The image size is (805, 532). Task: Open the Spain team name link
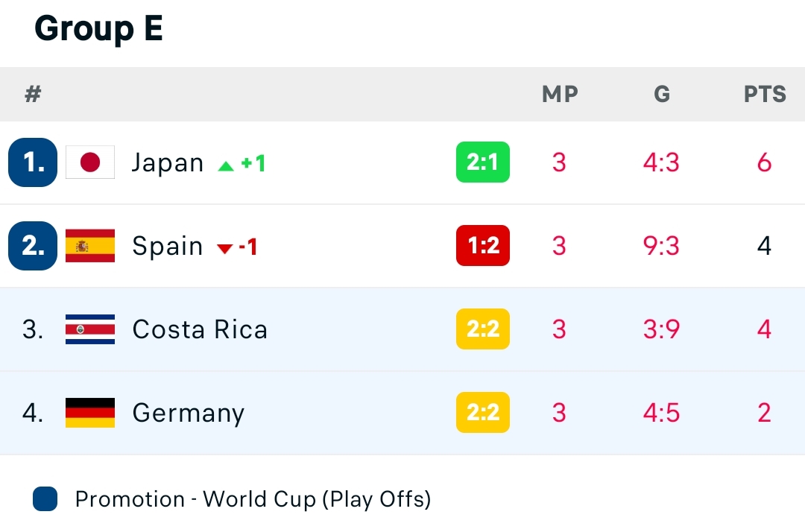168,246
